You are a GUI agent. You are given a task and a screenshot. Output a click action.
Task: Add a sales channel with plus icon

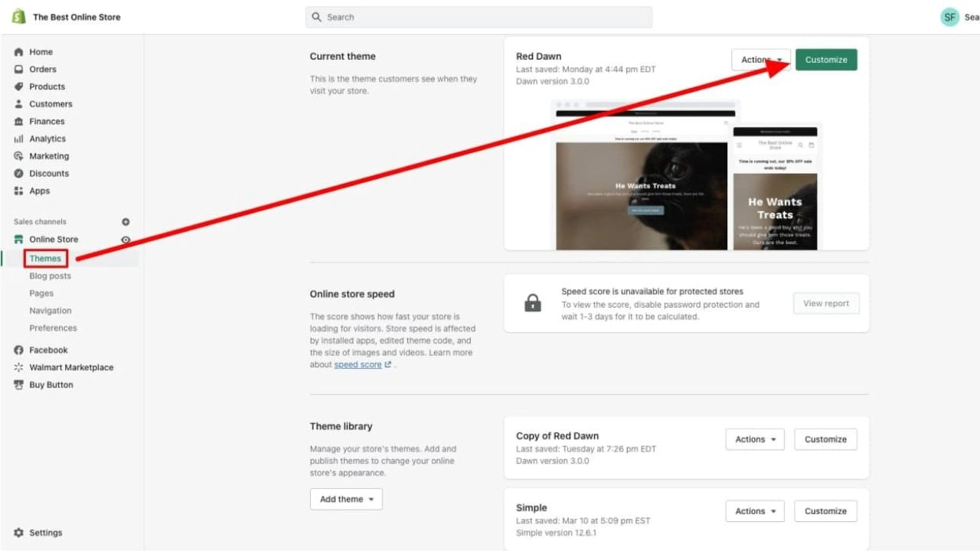pyautogui.click(x=126, y=222)
